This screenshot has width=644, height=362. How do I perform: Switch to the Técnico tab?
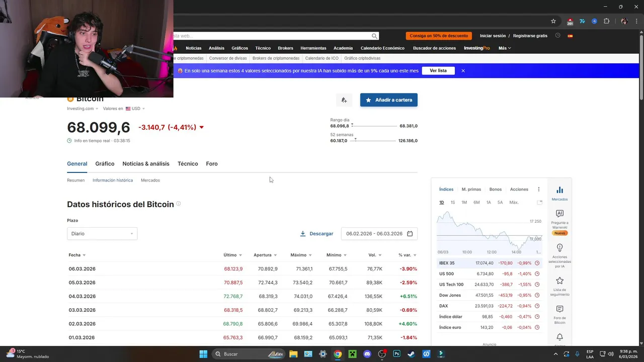(x=188, y=163)
